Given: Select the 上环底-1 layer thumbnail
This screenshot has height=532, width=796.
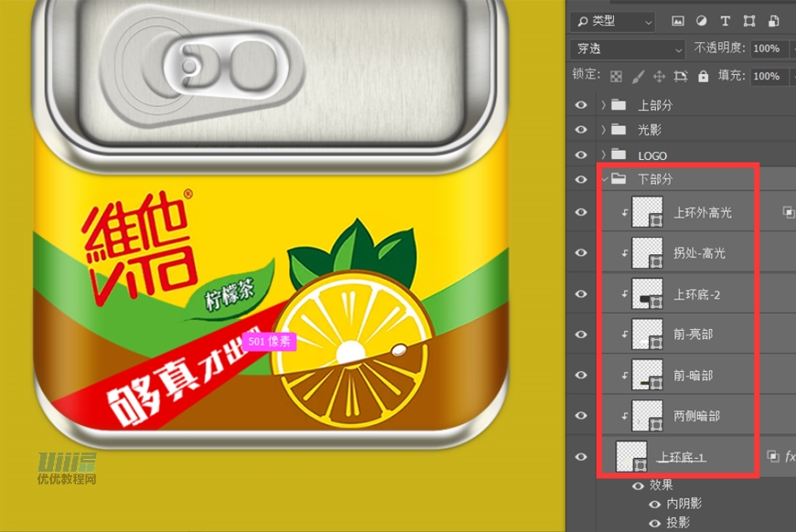Looking at the screenshot, I should (631, 456).
